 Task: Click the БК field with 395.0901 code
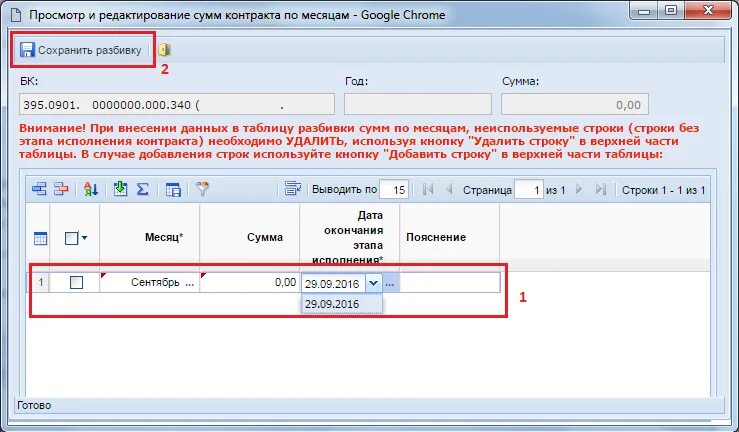(177, 104)
